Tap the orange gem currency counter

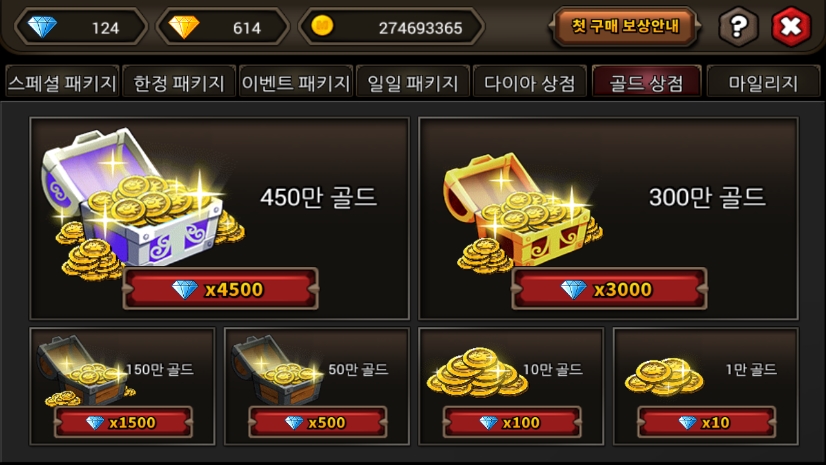(x=223, y=26)
